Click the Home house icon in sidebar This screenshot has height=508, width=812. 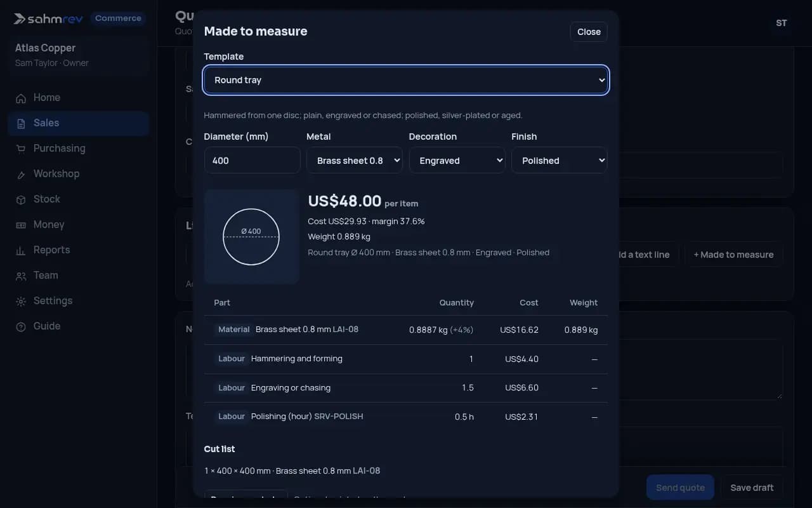click(21, 98)
